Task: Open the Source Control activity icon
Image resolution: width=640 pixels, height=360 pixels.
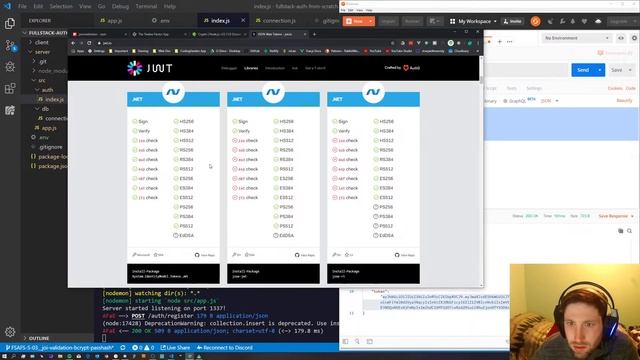Action: coord(10,45)
